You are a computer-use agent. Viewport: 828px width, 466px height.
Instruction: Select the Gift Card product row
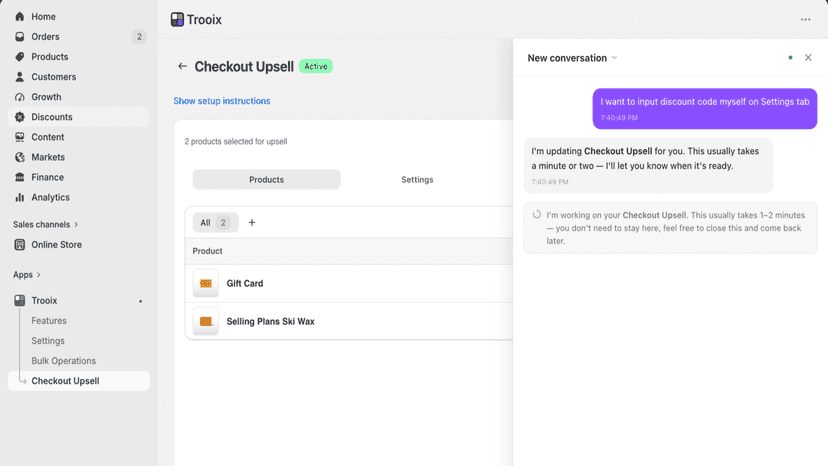[x=349, y=283]
